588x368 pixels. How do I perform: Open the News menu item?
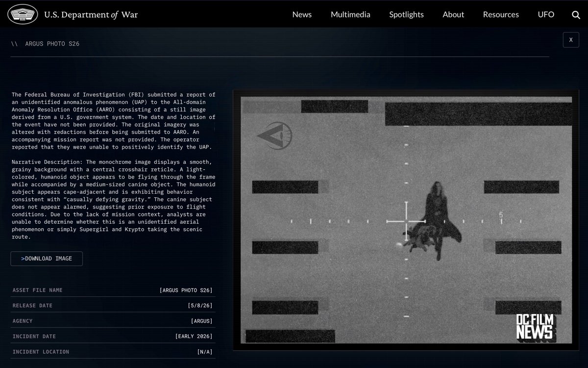[302, 14]
